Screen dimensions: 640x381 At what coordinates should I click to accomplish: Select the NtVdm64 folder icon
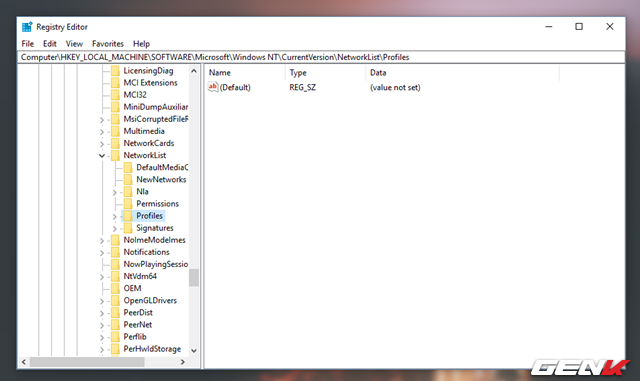coord(116,276)
